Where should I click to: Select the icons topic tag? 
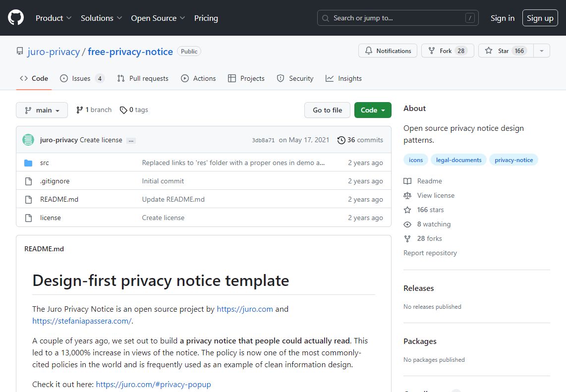click(x=416, y=160)
